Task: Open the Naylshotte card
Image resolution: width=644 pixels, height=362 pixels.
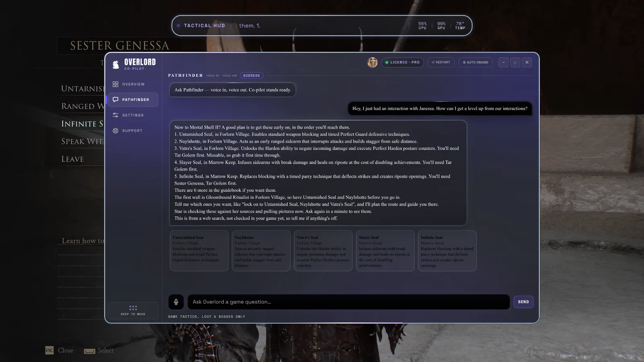Action: click(x=261, y=251)
